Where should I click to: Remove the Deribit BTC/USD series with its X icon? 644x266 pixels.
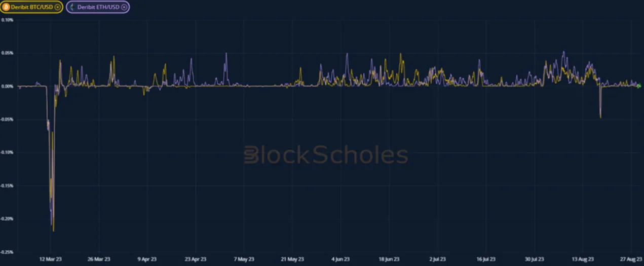coord(57,7)
